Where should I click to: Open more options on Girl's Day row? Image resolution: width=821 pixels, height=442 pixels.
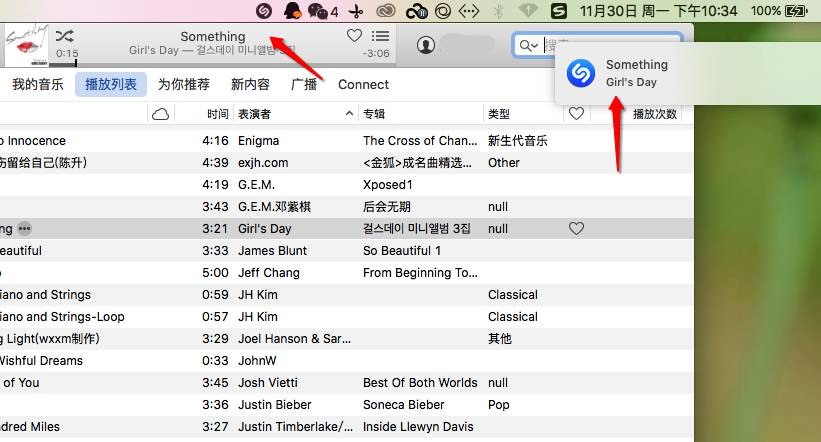tap(25, 229)
